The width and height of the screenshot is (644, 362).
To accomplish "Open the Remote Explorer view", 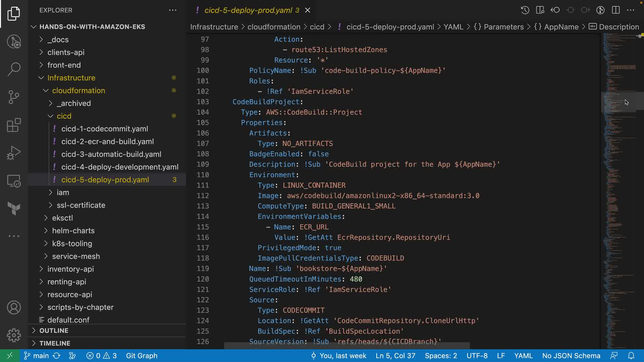I will point(14,181).
